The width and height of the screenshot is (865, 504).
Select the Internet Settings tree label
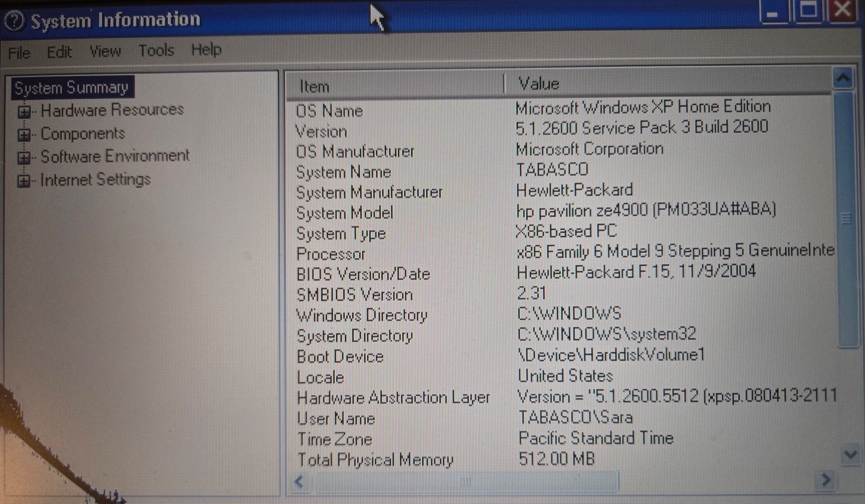pyautogui.click(x=95, y=179)
